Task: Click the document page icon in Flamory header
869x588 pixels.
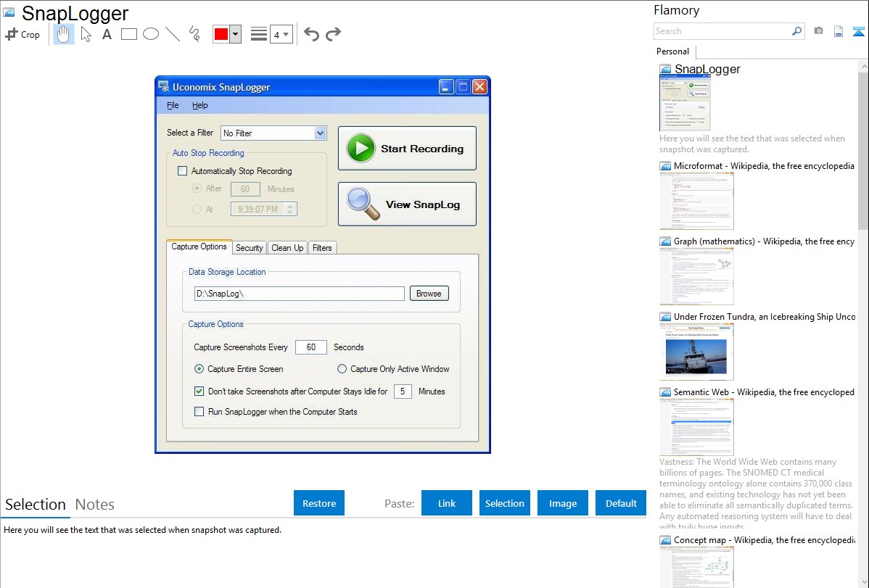Action: pyautogui.click(x=839, y=31)
